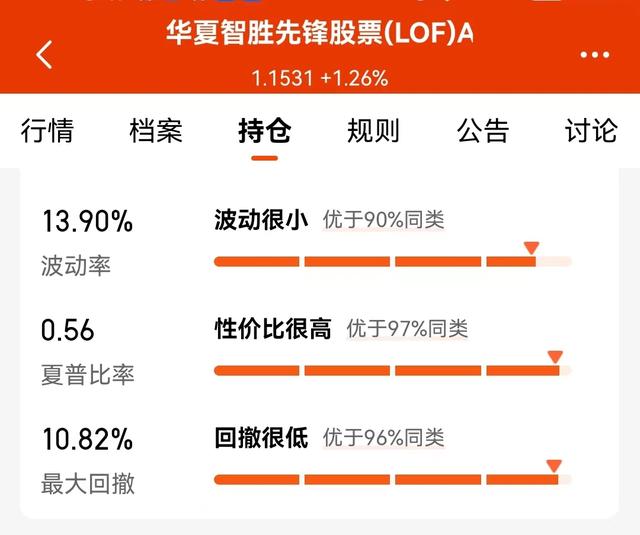Tap the fund title 华夏智胜先锋股票(LOF)A
640x535 pixels.
point(320,33)
